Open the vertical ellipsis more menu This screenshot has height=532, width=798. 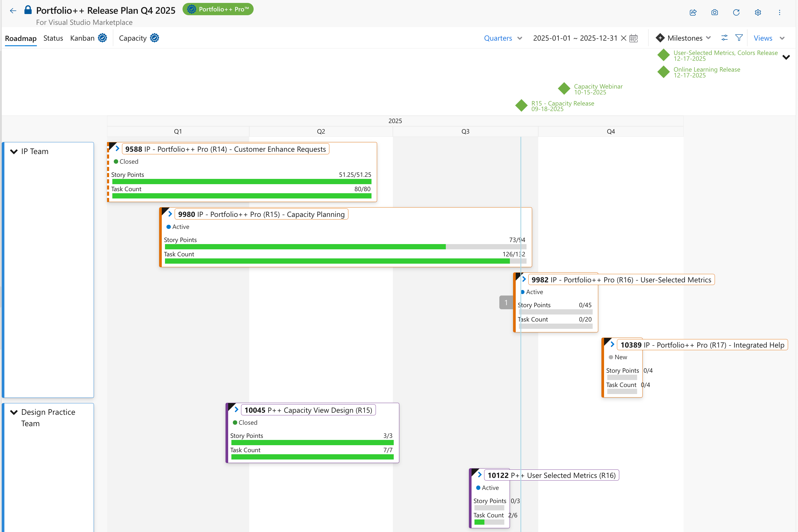click(x=779, y=13)
